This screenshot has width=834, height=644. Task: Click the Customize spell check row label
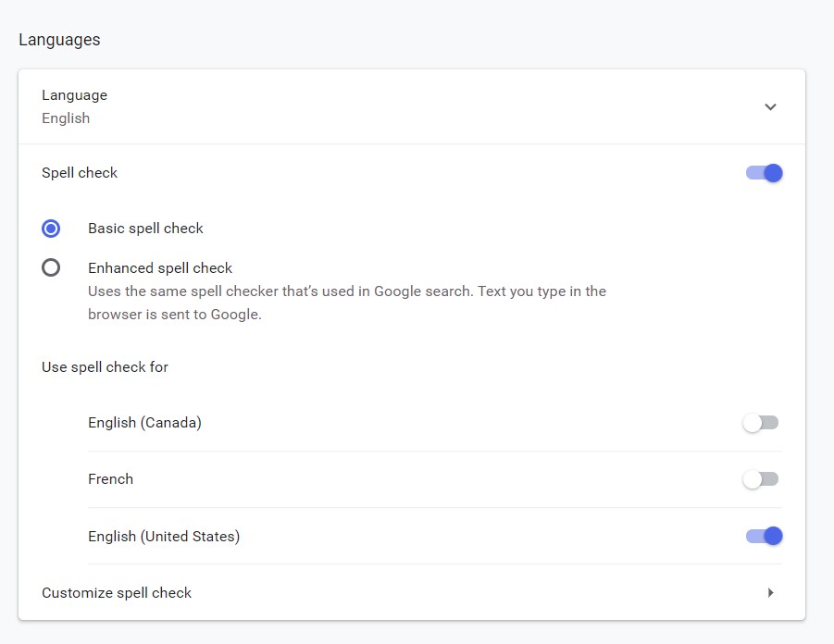117,593
